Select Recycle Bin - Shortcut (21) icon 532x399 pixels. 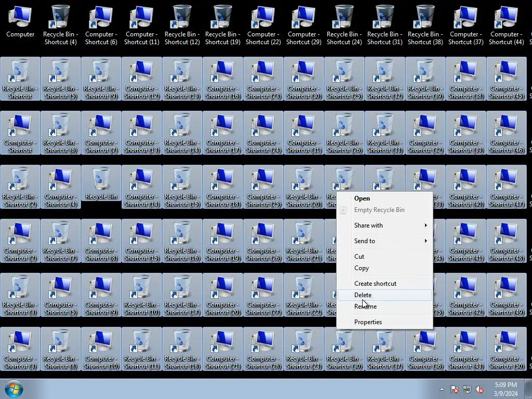[x=303, y=241]
